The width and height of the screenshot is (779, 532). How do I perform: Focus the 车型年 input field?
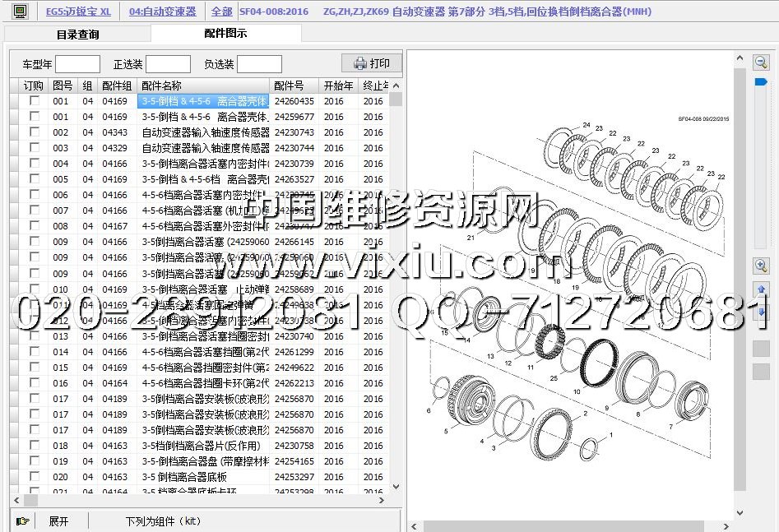77,64
